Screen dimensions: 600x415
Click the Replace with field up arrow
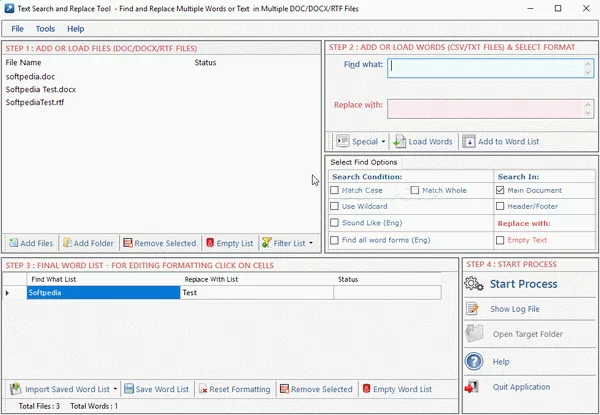click(589, 104)
